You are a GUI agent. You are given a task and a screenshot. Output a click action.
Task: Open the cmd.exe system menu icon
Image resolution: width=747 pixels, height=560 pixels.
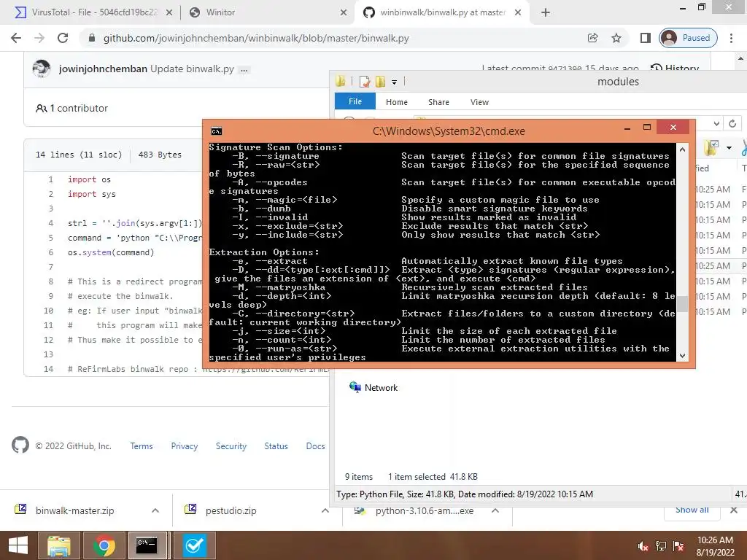216,131
